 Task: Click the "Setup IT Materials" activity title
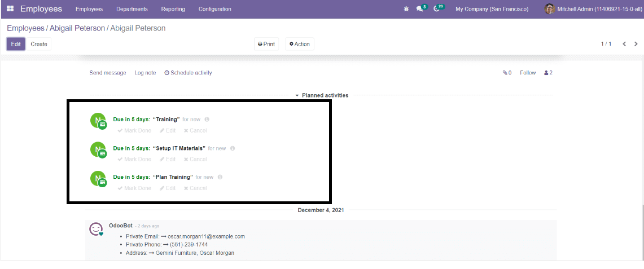click(179, 148)
